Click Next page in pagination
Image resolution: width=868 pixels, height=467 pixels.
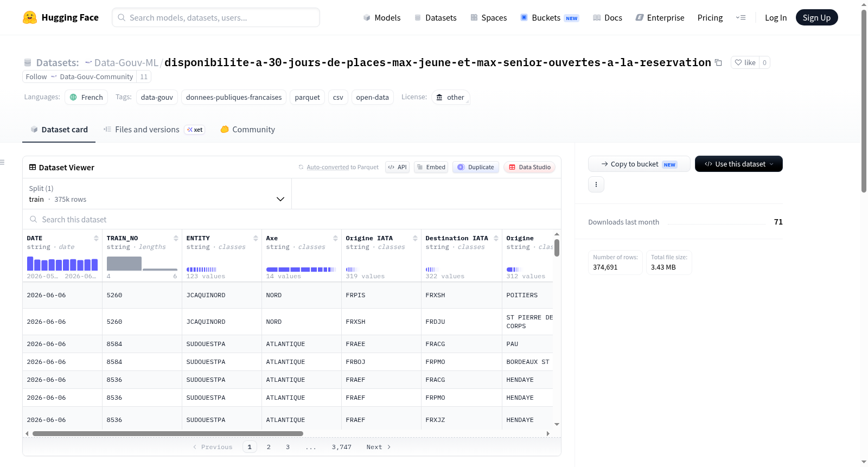tap(379, 447)
